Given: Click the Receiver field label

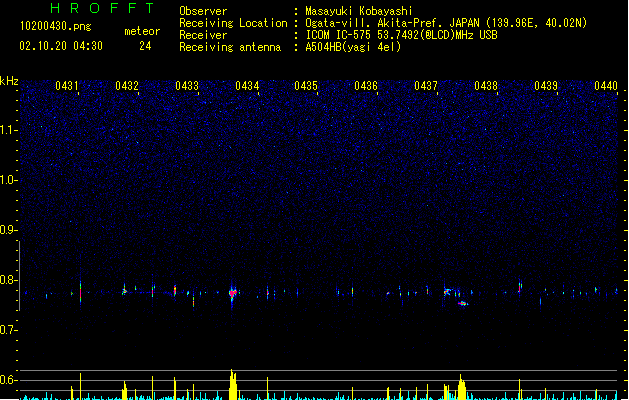Looking at the screenshot, I should tap(203, 35).
